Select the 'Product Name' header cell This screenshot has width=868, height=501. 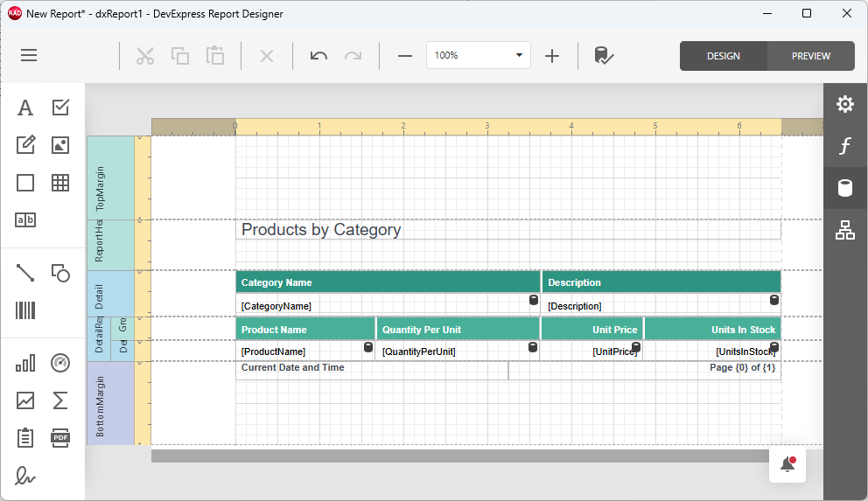[305, 329]
